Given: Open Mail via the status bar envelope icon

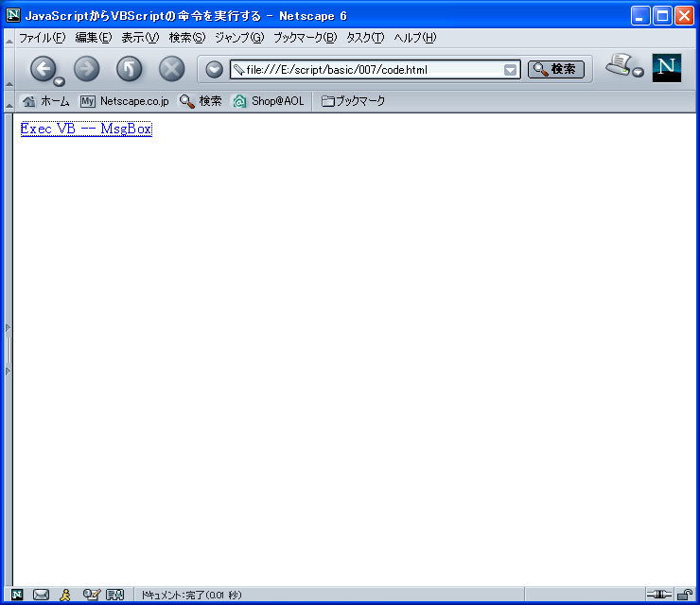Looking at the screenshot, I should pos(41,595).
